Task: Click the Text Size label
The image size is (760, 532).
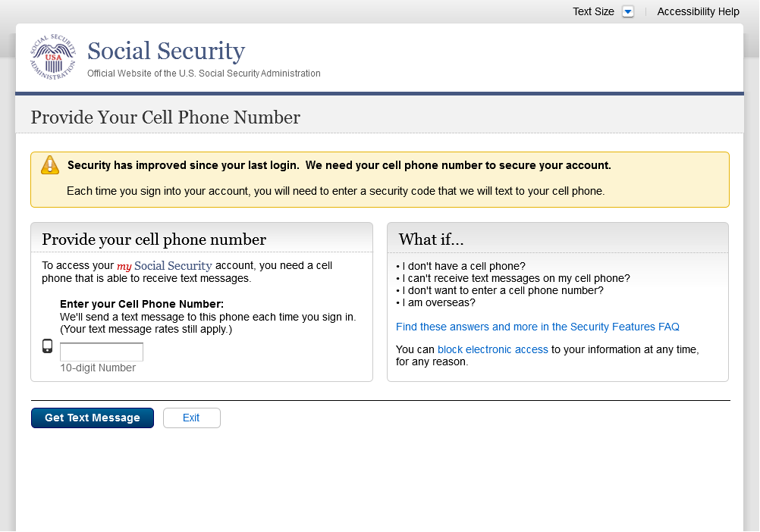Action: point(593,11)
